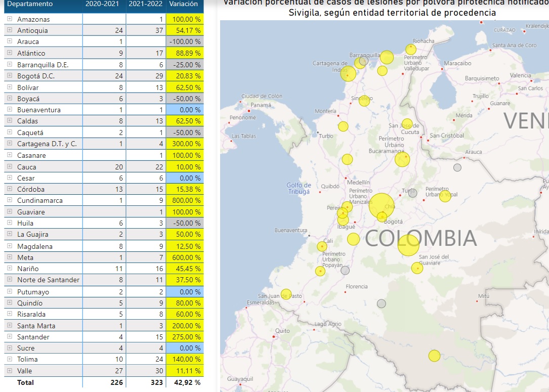
Task: Select the 0,00 % cell for Putumayo
Action: pyautogui.click(x=185, y=292)
